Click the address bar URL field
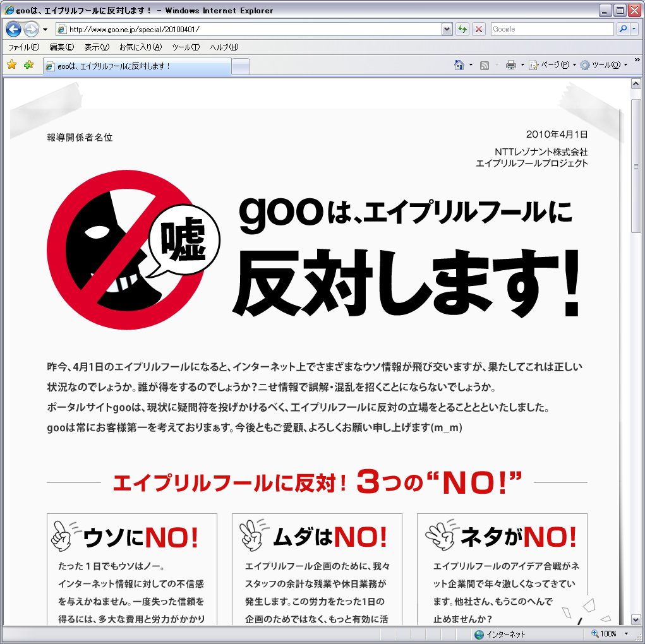The height and width of the screenshot is (644, 645). click(254, 29)
